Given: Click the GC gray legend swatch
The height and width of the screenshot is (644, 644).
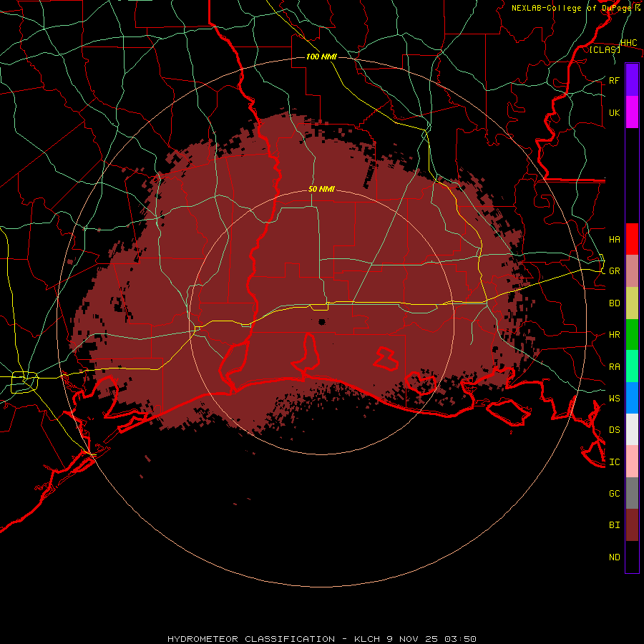Looking at the screenshot, I should [632, 493].
